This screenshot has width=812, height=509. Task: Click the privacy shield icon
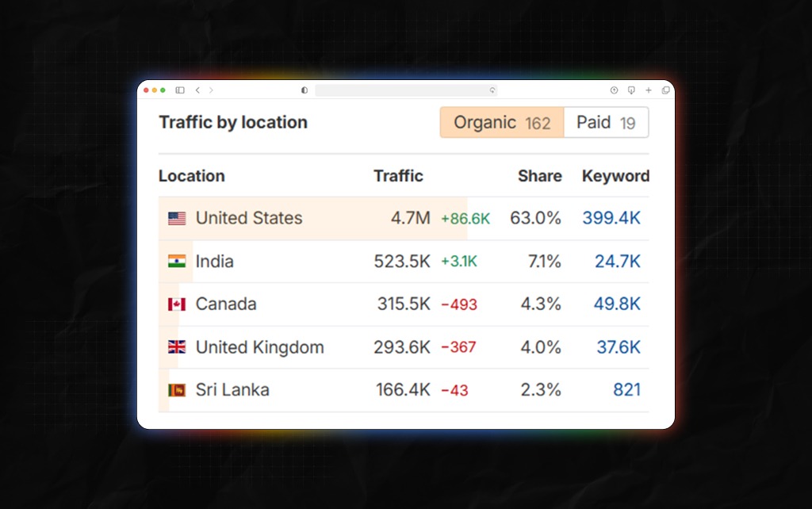[304, 90]
